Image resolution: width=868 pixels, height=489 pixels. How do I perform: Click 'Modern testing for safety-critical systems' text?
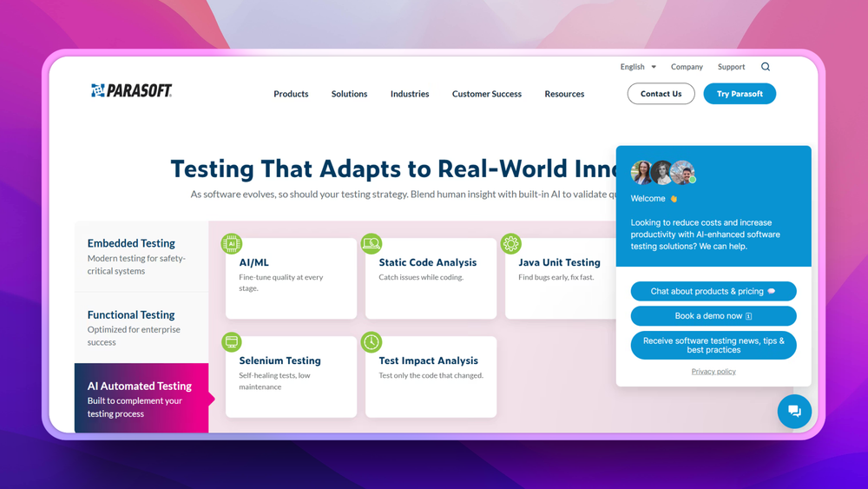pos(136,265)
